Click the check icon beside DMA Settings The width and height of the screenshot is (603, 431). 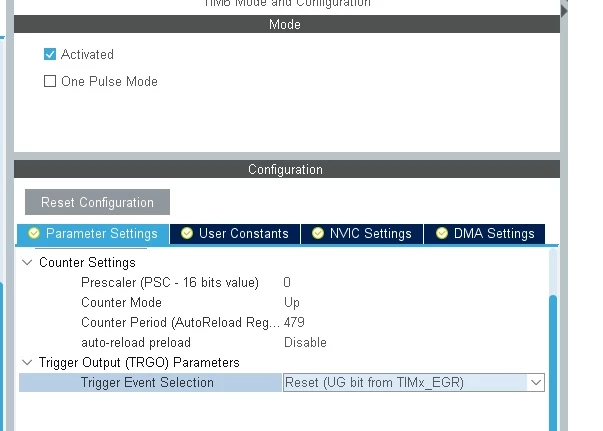point(441,233)
